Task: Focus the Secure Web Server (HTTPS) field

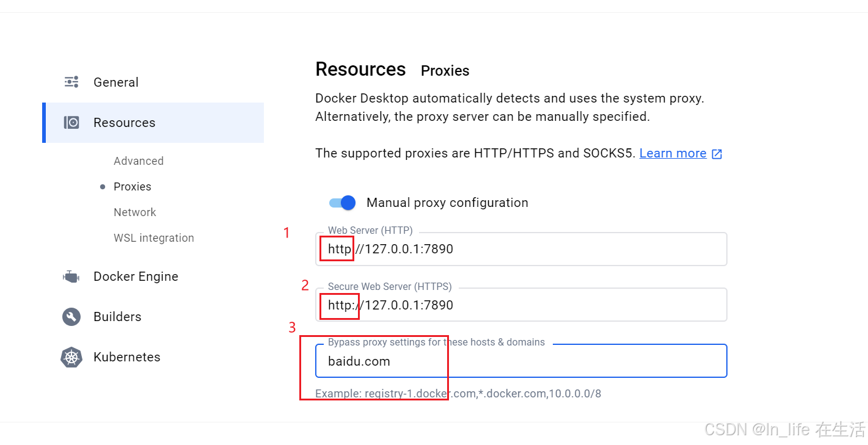Action: pyautogui.click(x=521, y=305)
